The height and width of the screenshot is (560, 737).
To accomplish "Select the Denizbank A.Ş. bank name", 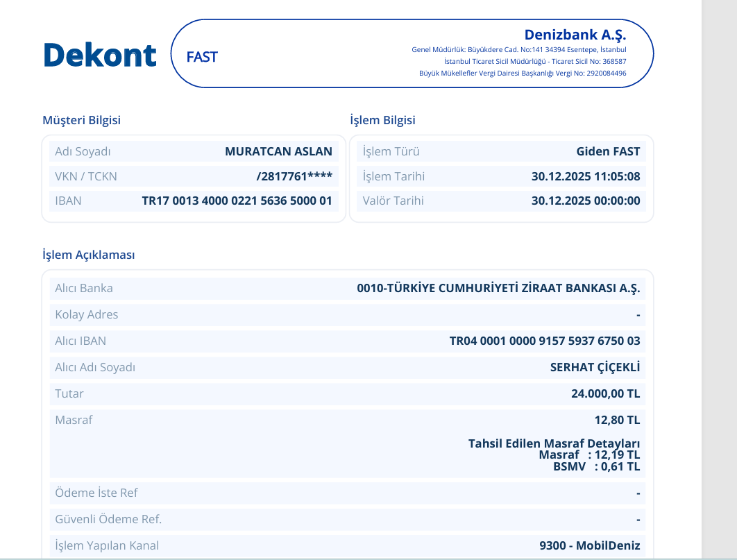I will point(575,35).
